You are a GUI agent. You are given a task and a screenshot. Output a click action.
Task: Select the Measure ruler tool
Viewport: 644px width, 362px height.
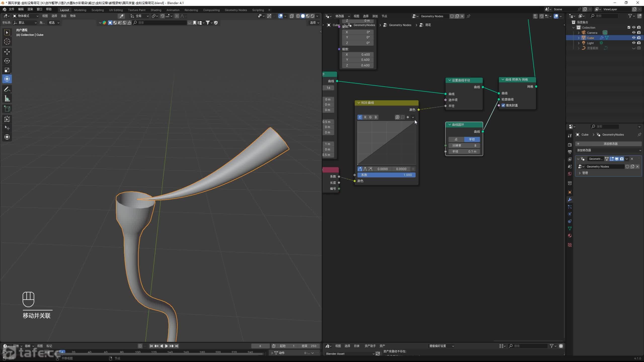coord(7,99)
